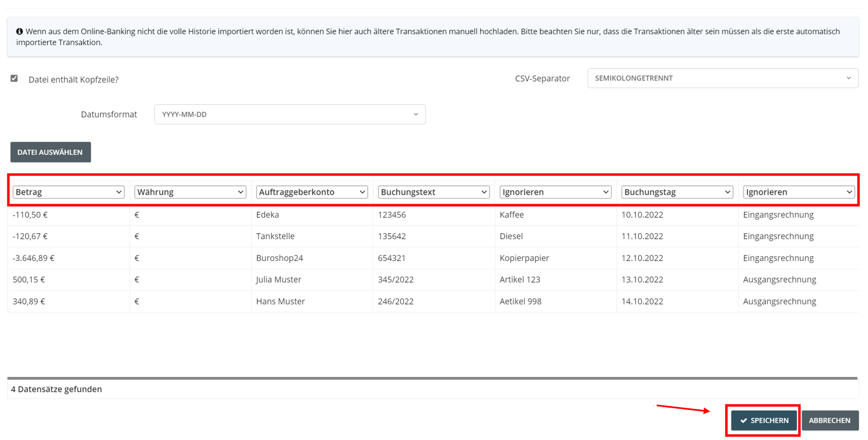Click the Speichern button
Screen dimensions: 868x440
(x=764, y=420)
